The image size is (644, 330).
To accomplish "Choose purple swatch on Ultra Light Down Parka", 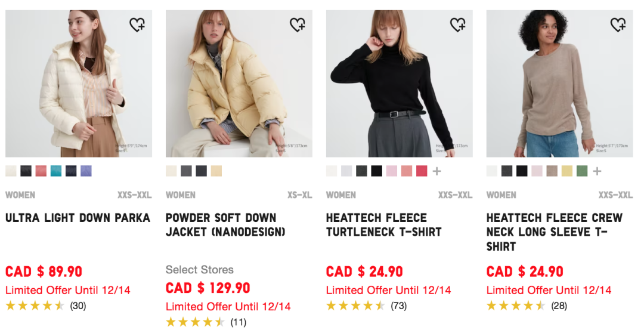I will [x=86, y=171].
